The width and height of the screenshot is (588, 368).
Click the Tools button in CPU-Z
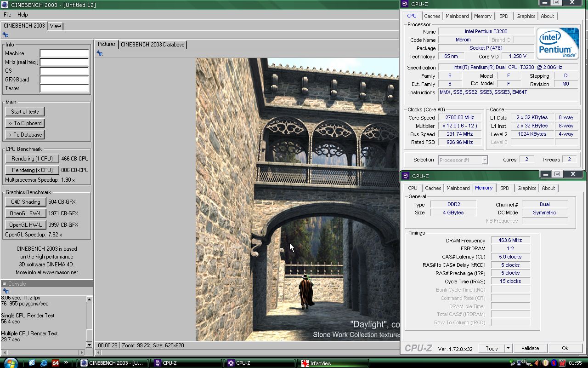[492, 348]
